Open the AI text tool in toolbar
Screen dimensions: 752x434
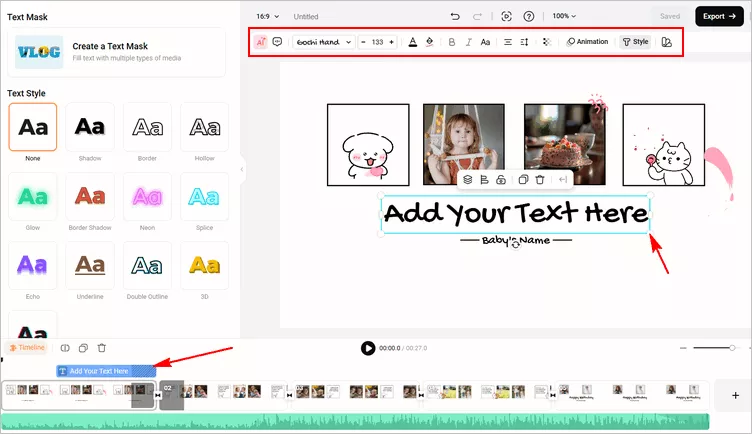coord(260,42)
